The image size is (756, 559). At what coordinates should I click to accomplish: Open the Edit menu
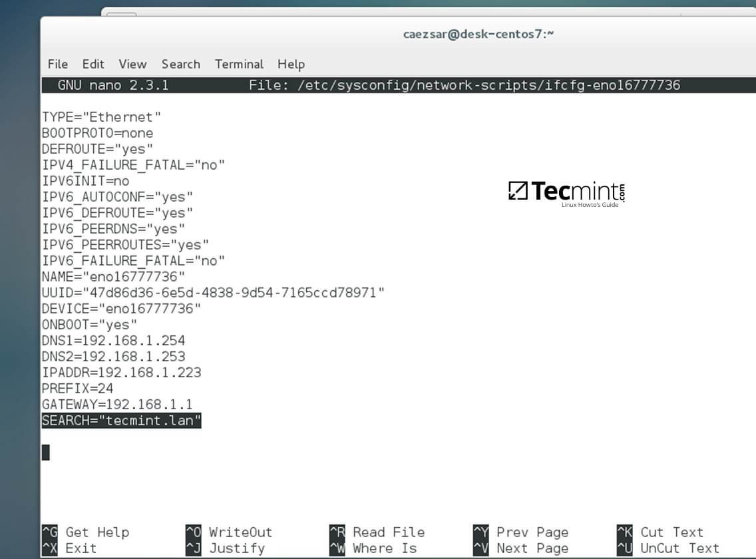(93, 64)
